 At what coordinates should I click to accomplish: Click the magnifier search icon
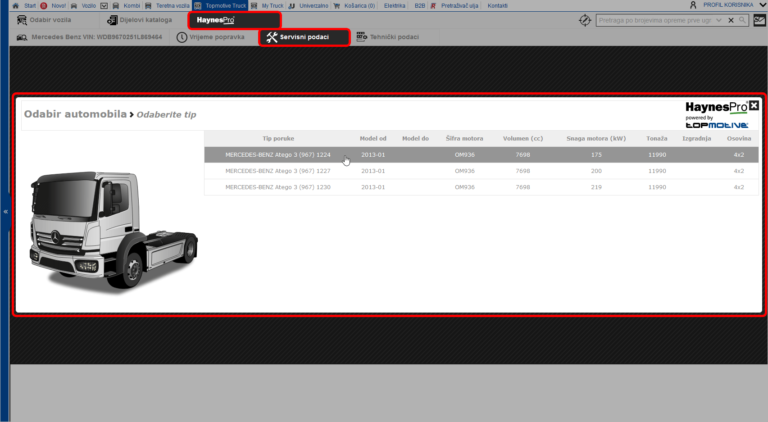coord(743,21)
